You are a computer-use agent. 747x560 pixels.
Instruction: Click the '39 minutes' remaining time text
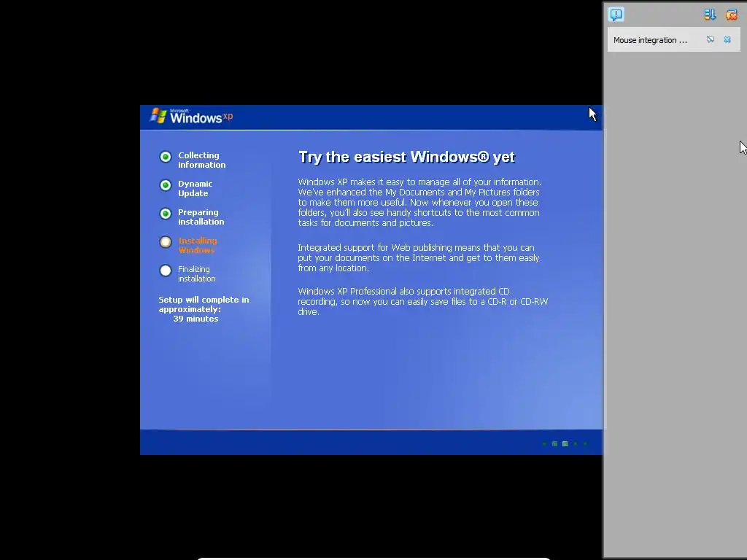click(196, 319)
